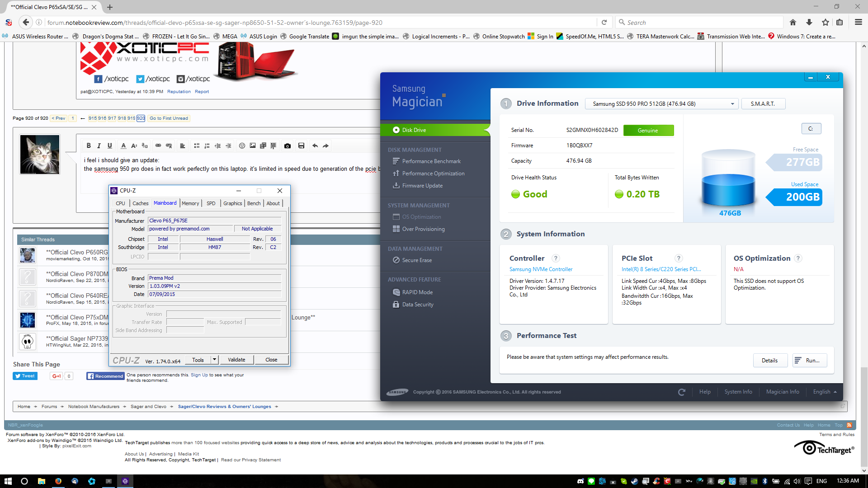Click the save draft floppy icon in the editor
The image size is (868, 488).
pyautogui.click(x=302, y=145)
